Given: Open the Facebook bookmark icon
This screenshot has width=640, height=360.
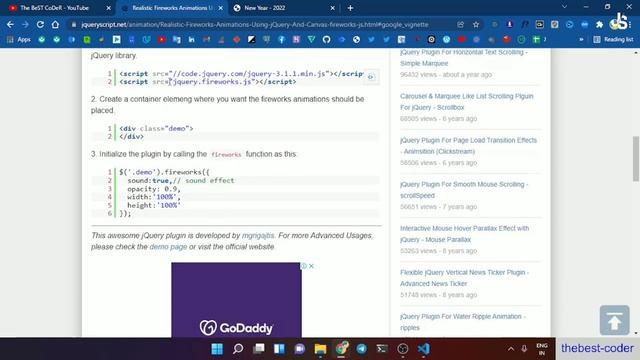Looking at the screenshot, I should 281,40.
